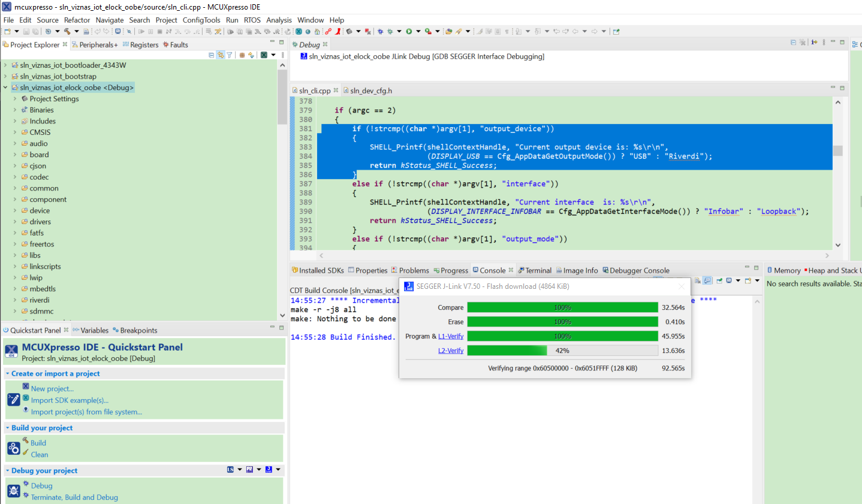The image size is (862, 504).
Task: Toggle Link with Editor in Project Explorer
Action: coord(220,55)
